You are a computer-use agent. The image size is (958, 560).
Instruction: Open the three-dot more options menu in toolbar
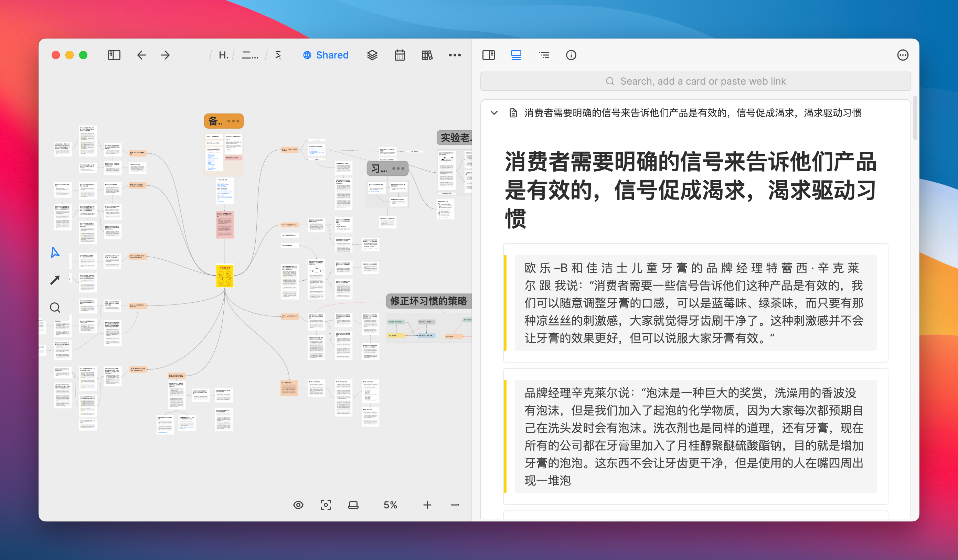pyautogui.click(x=455, y=55)
